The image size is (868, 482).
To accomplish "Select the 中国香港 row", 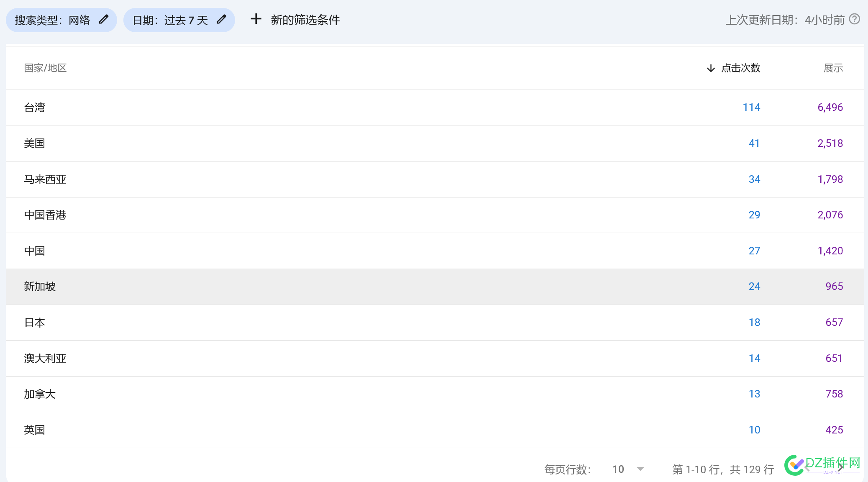I will [x=435, y=215].
